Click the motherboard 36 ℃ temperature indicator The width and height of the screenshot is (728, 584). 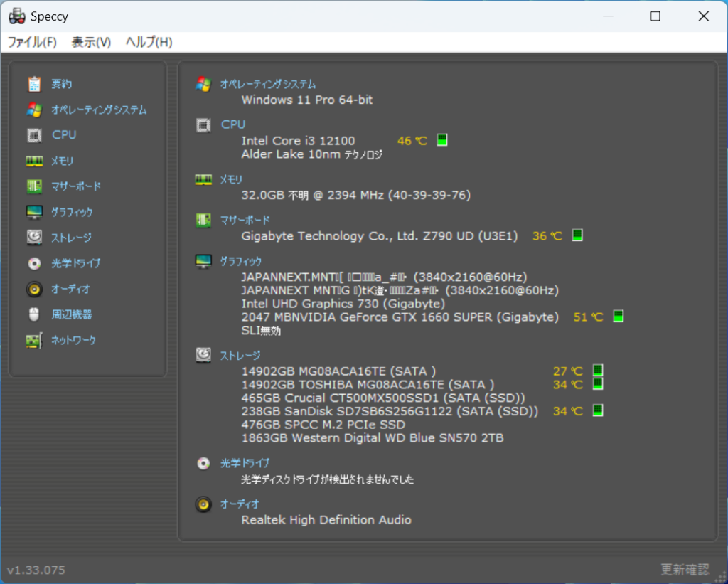[x=577, y=235]
